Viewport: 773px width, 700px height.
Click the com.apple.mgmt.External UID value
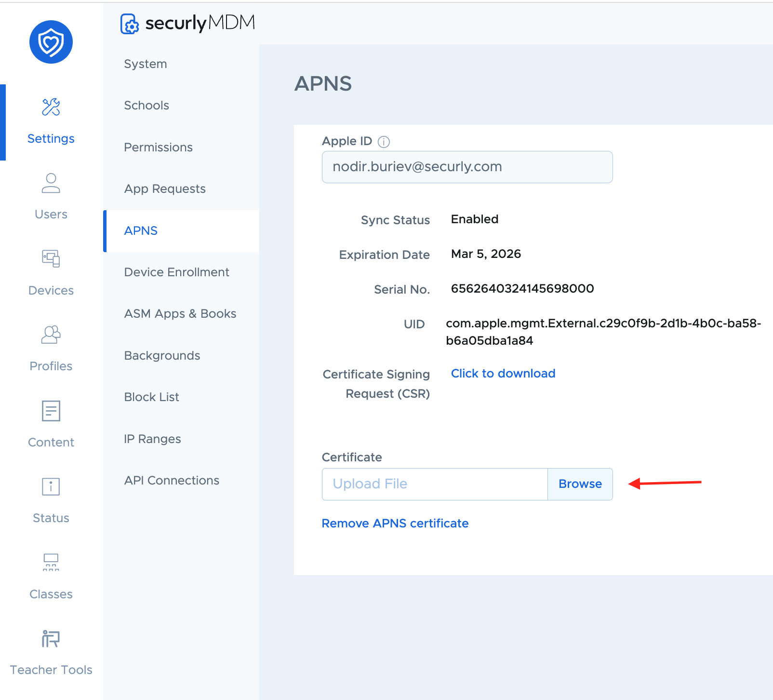[x=603, y=332]
